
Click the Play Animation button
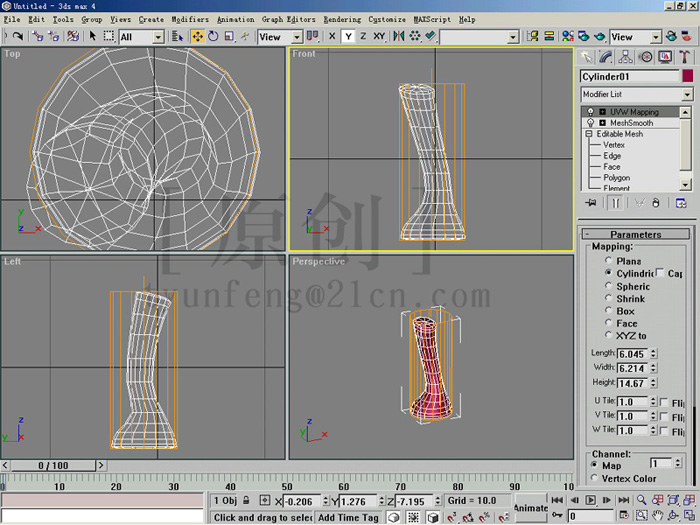click(x=590, y=500)
